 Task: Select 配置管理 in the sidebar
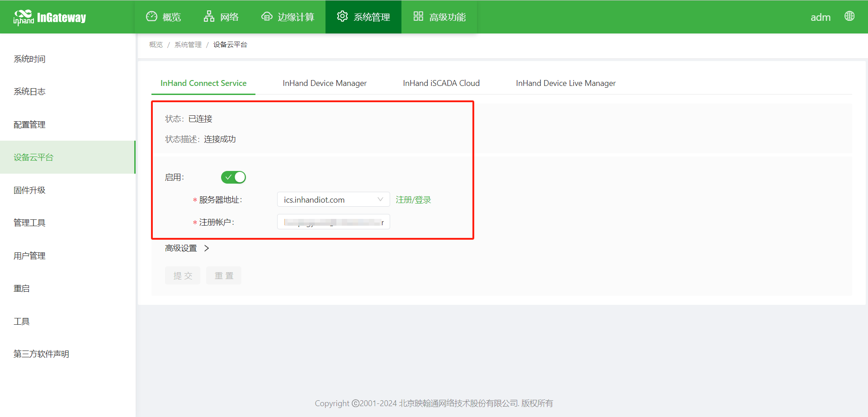(x=68, y=124)
